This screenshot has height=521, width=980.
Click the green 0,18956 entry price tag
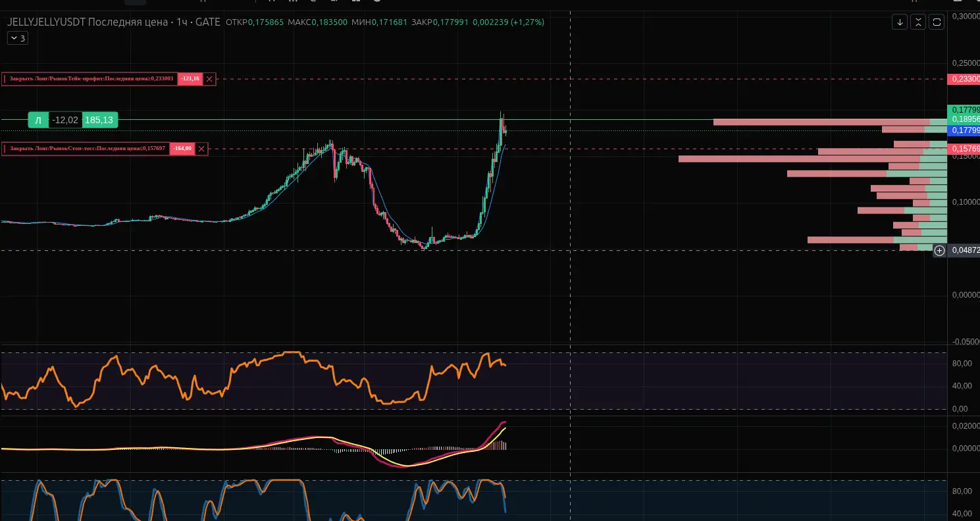pyautogui.click(x=964, y=120)
